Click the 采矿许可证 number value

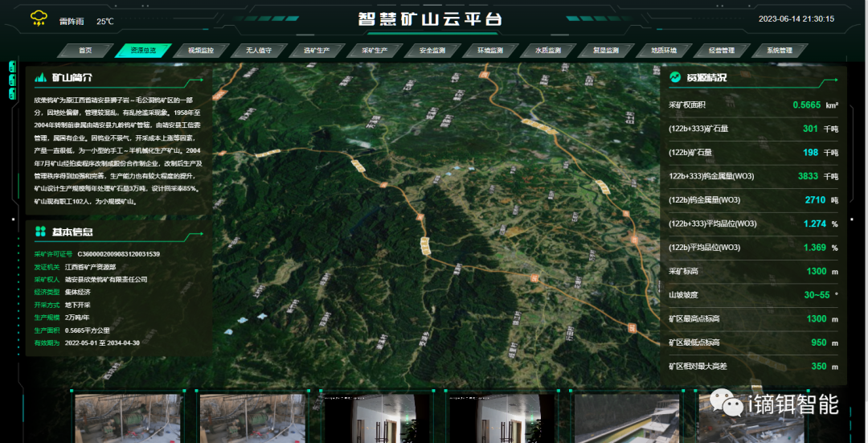tap(118, 254)
